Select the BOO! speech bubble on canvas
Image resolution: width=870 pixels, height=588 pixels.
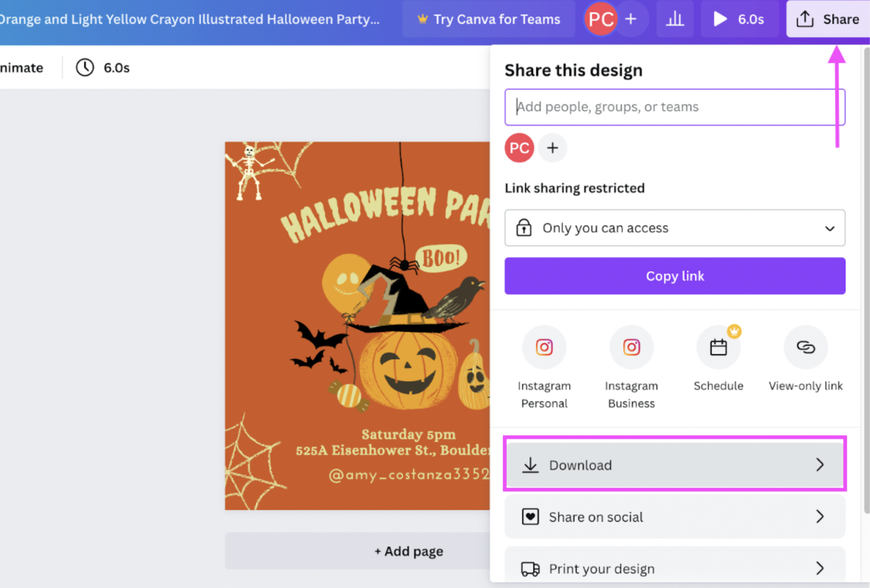pos(441,258)
